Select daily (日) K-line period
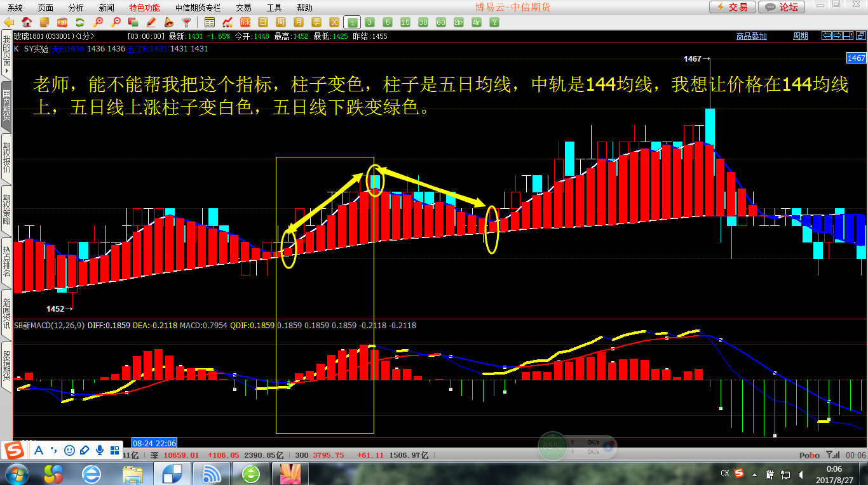 tap(262, 22)
